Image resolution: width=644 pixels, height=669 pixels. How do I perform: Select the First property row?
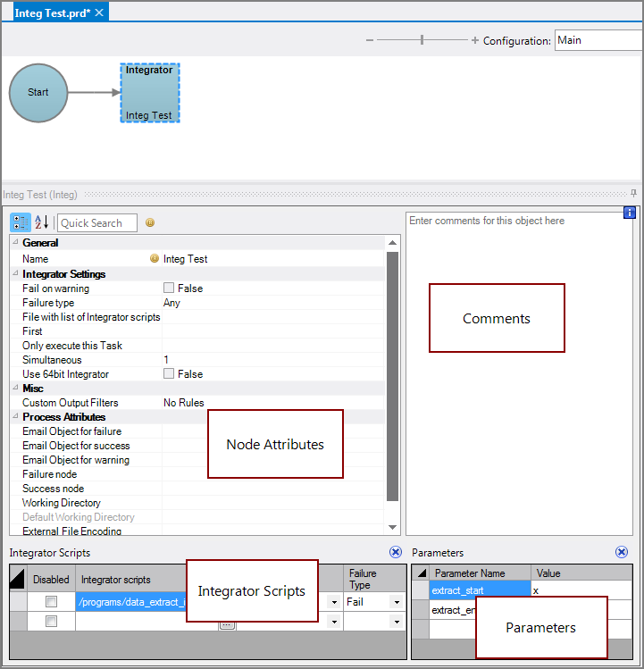[x=197, y=331]
